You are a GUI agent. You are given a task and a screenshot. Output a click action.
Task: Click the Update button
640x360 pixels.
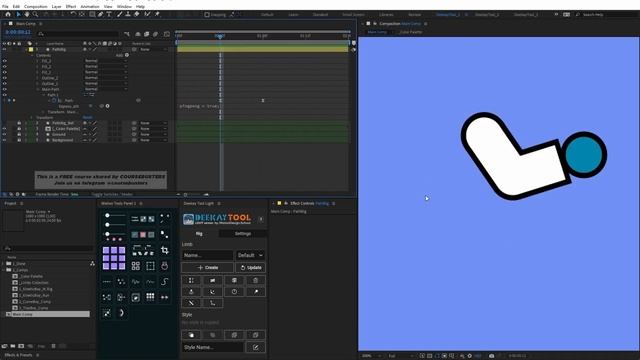tap(251, 267)
